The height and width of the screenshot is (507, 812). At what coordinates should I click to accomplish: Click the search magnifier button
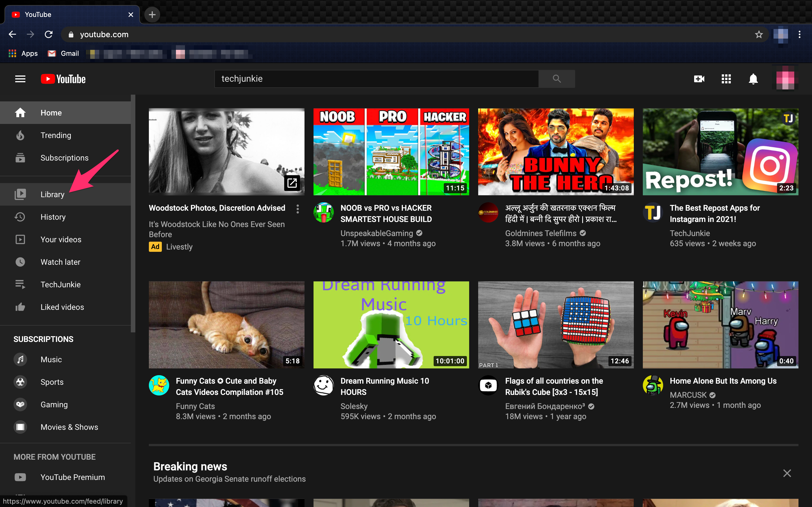(x=557, y=79)
